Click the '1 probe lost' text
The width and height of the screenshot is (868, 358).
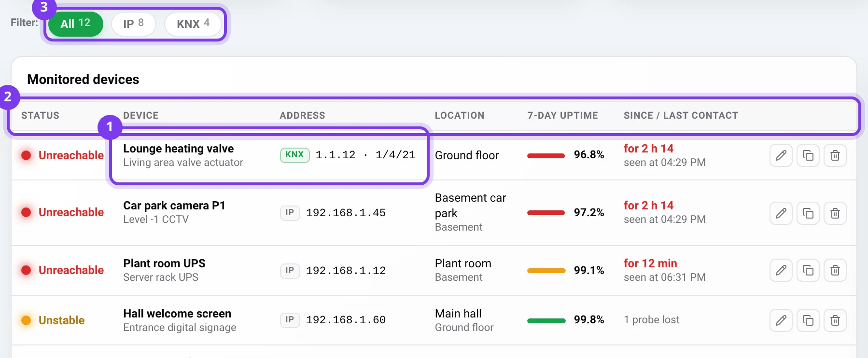651,320
